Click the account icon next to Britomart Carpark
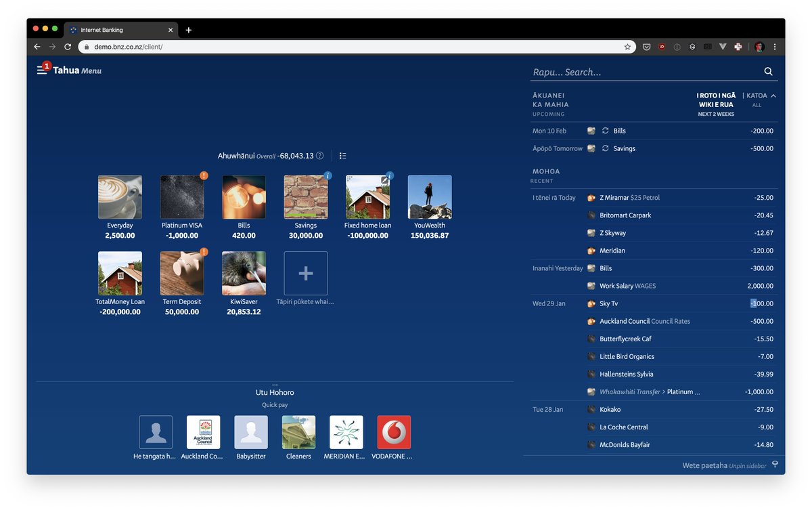The width and height of the screenshot is (812, 510). click(x=591, y=215)
